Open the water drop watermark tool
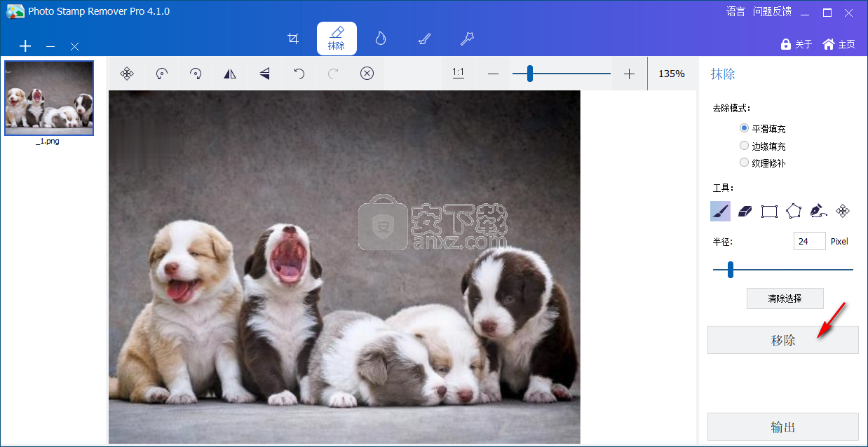The height and width of the screenshot is (447, 868). coord(380,39)
